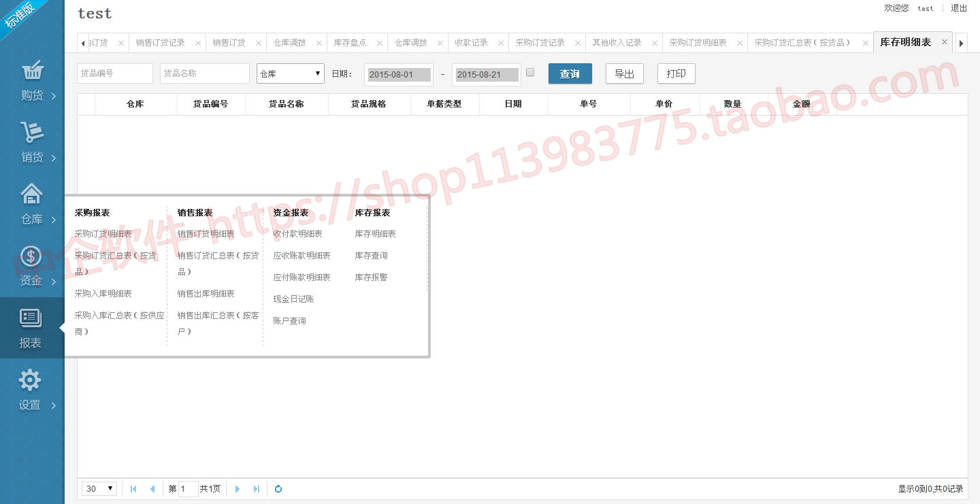Close the 采购订货记录 tab
The width and height of the screenshot is (980, 504).
coord(578,43)
